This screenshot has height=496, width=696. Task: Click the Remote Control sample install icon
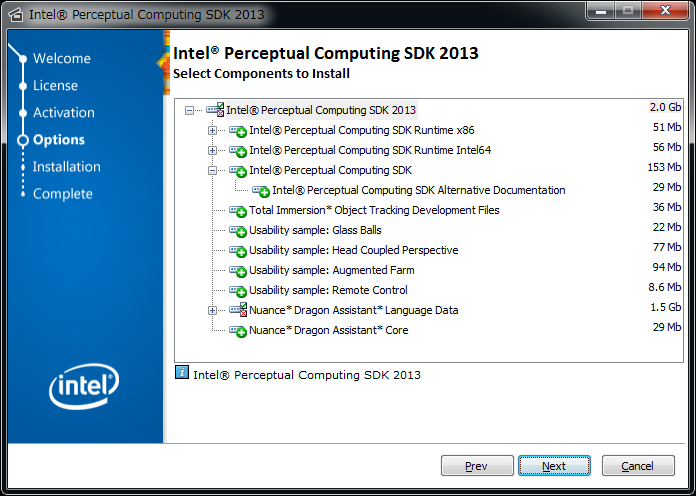[x=238, y=291]
